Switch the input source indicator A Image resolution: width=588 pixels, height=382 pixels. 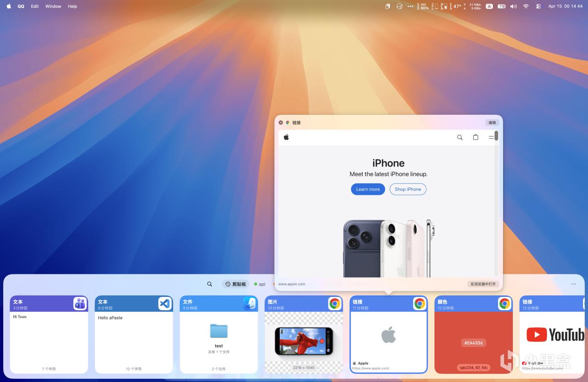[x=489, y=6]
